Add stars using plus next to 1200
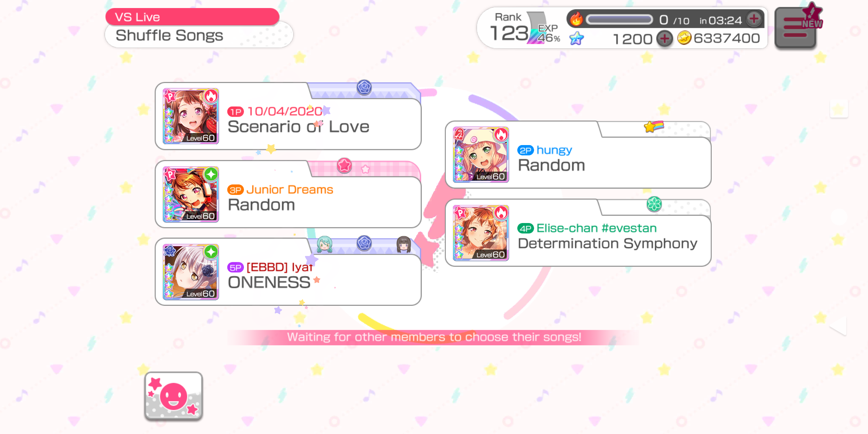868x434 pixels. click(665, 39)
